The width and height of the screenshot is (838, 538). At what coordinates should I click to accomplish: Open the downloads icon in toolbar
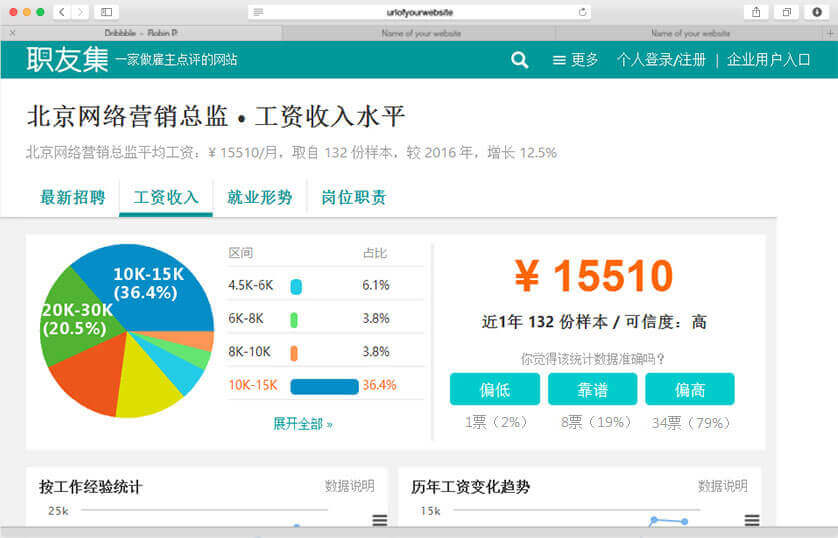817,12
